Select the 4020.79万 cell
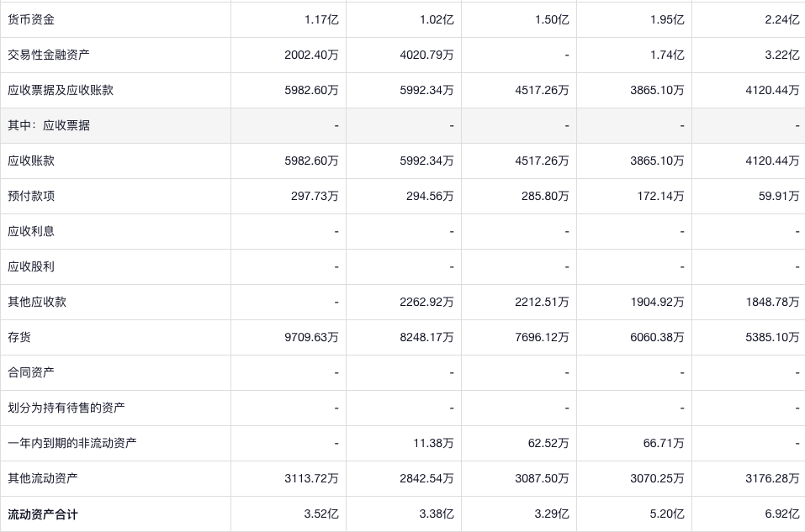 [x=426, y=55]
